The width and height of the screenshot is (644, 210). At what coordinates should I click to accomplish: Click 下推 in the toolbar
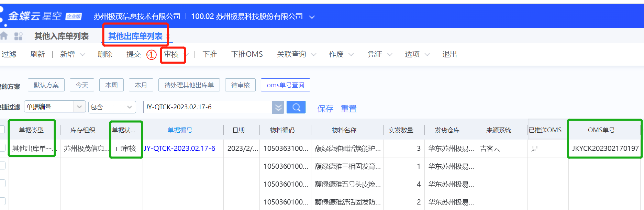(210, 54)
